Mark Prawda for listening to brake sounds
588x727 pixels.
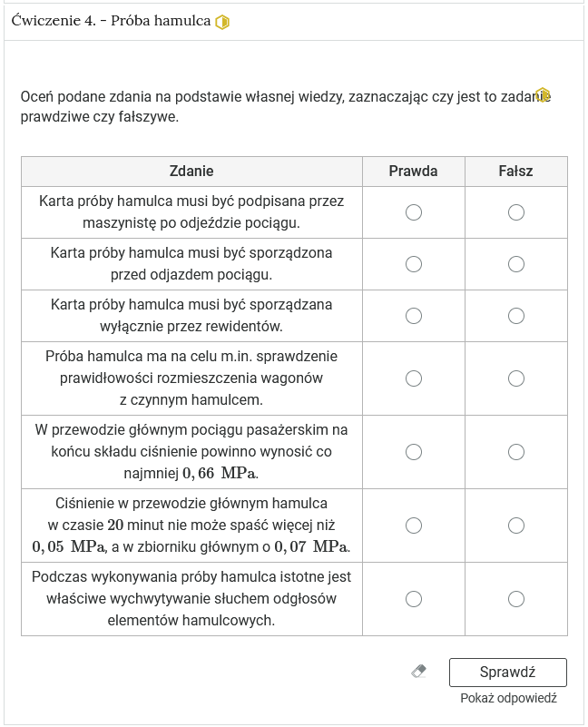tap(413, 597)
